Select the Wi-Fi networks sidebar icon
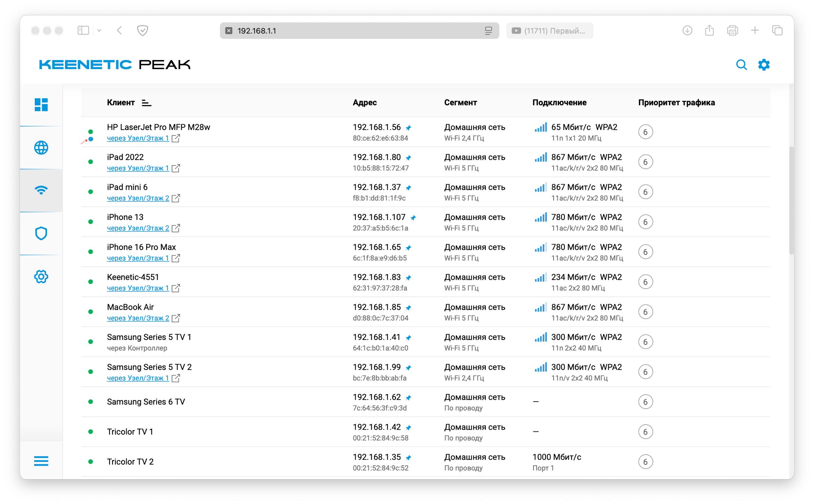This screenshot has width=814, height=504. tap(41, 190)
